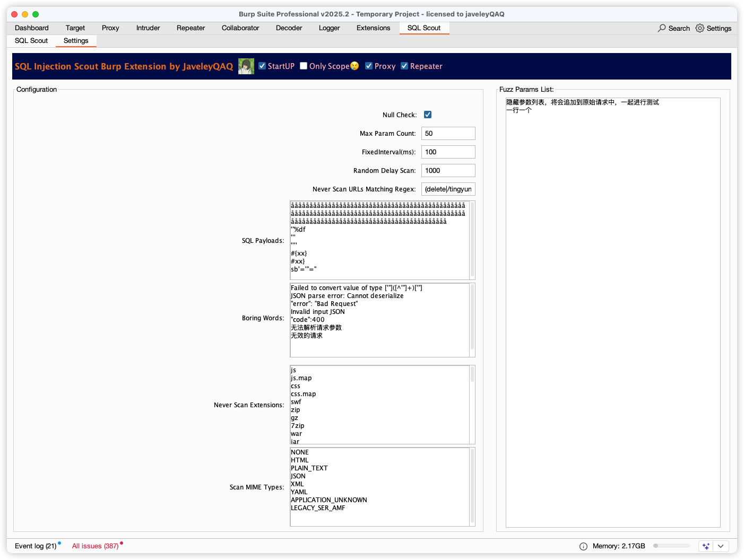Click the AI sparkle icon in status bar
The image size is (744, 560).
click(x=706, y=546)
